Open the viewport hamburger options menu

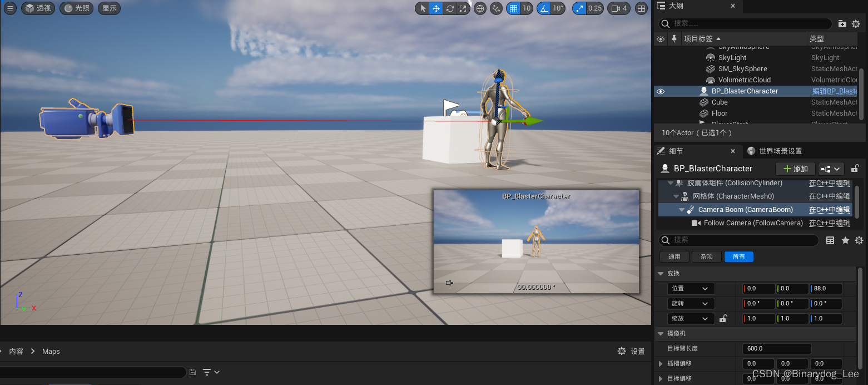[x=10, y=8]
